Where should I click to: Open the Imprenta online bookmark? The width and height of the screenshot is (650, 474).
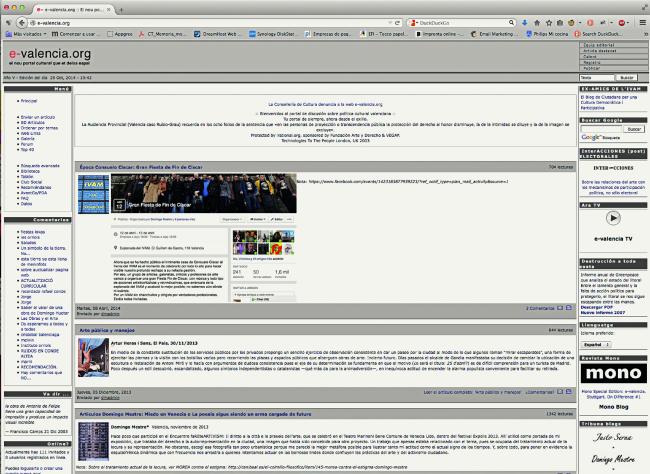(x=440, y=34)
